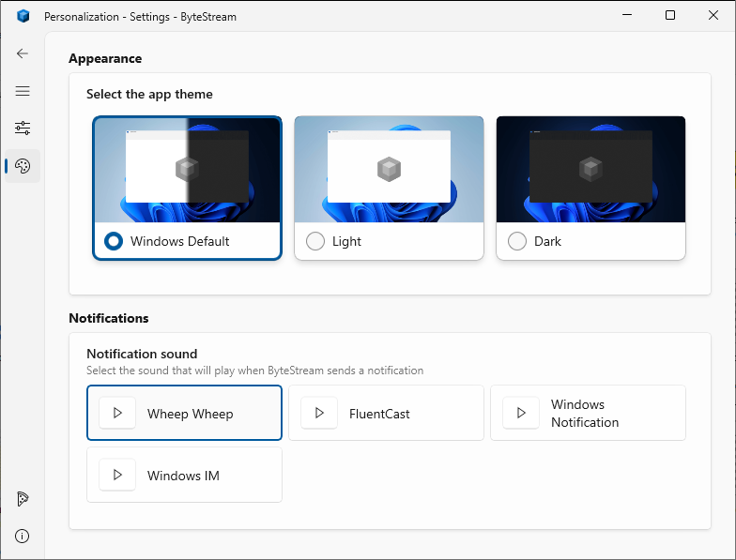Open general settings sliders icon in sidebar
The height and width of the screenshot is (560, 736).
pos(23,128)
